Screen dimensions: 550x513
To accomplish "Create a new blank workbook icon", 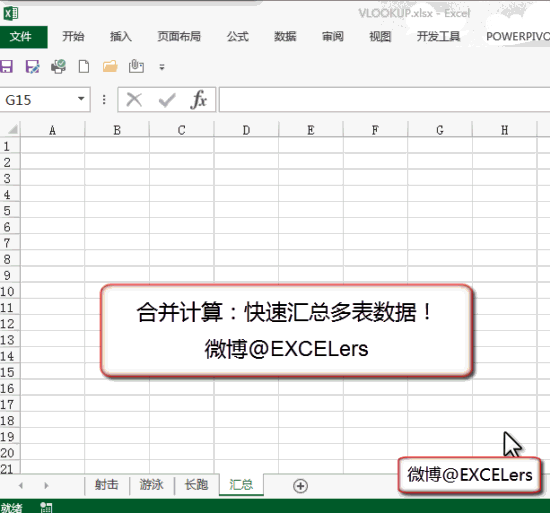I will tap(83, 66).
